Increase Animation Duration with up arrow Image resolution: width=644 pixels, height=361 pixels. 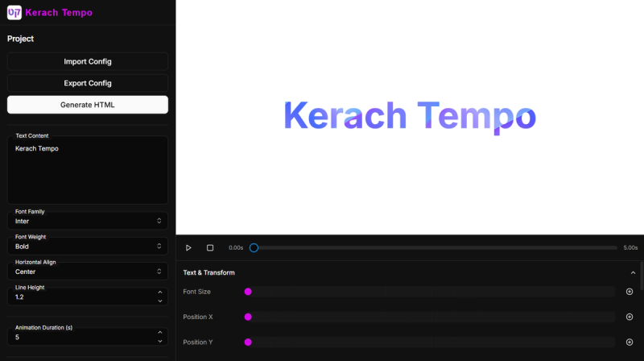pyautogui.click(x=159, y=333)
